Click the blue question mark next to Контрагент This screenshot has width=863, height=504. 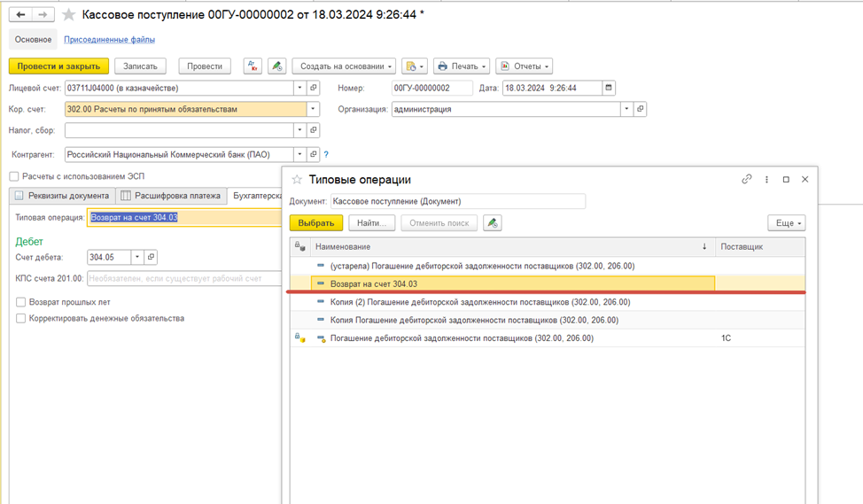326,155
